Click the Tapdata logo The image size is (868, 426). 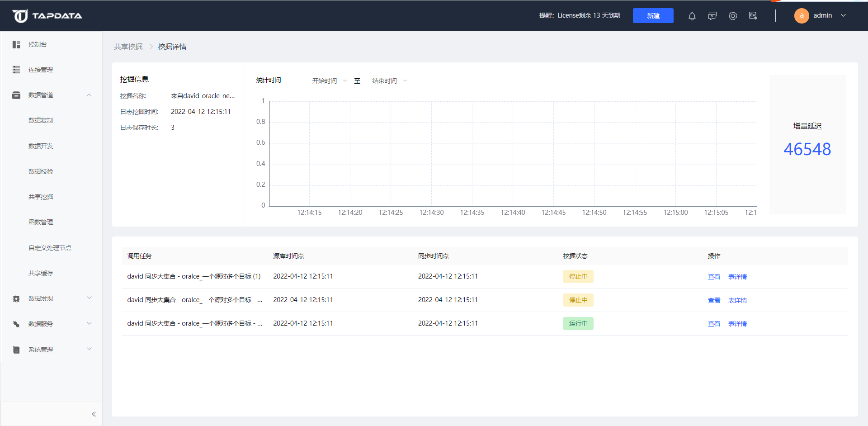[x=47, y=16]
